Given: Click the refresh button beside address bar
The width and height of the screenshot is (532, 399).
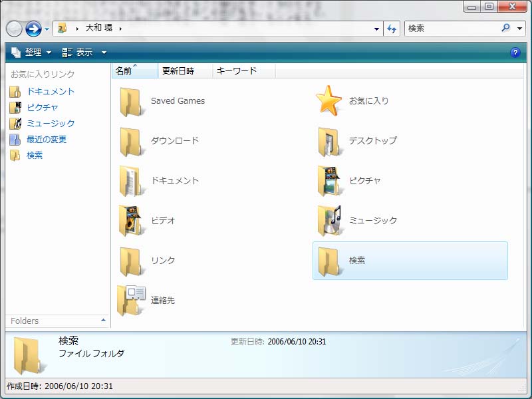Looking at the screenshot, I should [392, 29].
